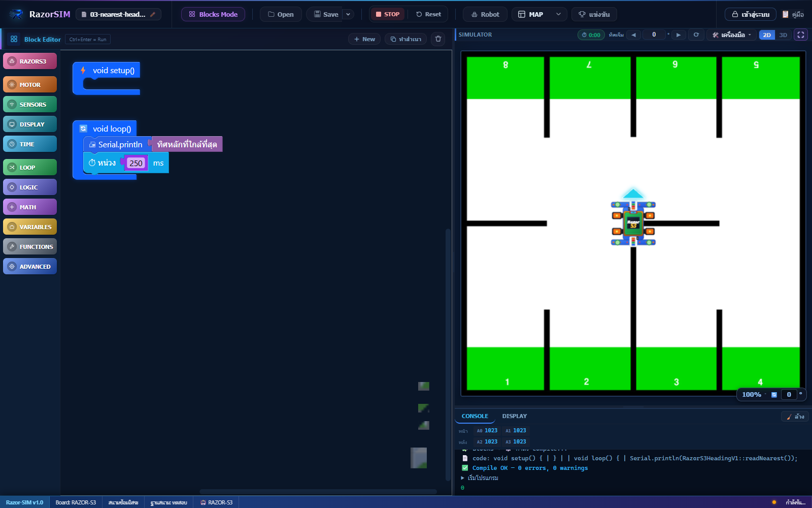Select the Serial.println block
812x508 pixels.
(x=118, y=144)
